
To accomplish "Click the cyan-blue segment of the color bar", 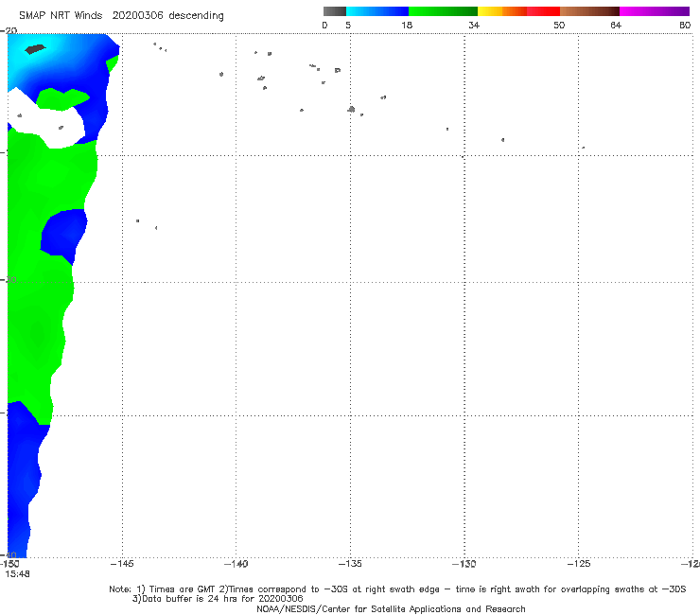I will coord(377,11).
